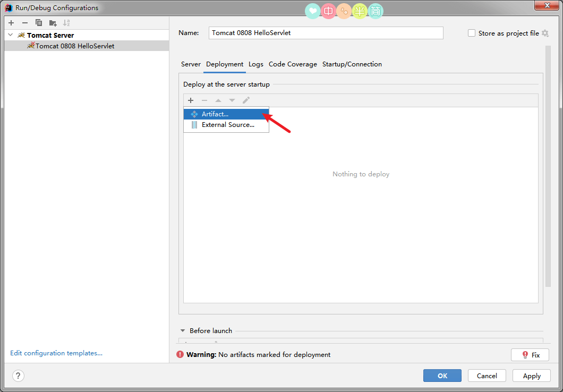This screenshot has width=563, height=392.
Task: Click the Name input field
Action: (x=326, y=33)
